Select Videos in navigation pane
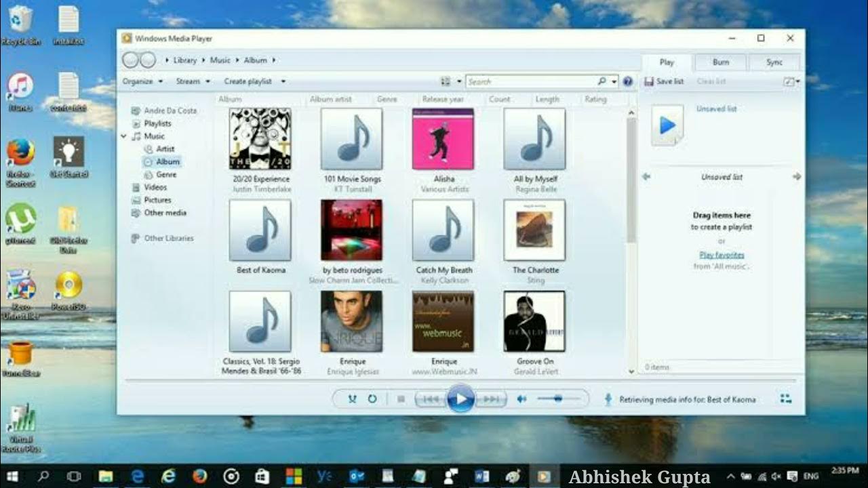The width and height of the screenshot is (868, 488). point(155,187)
